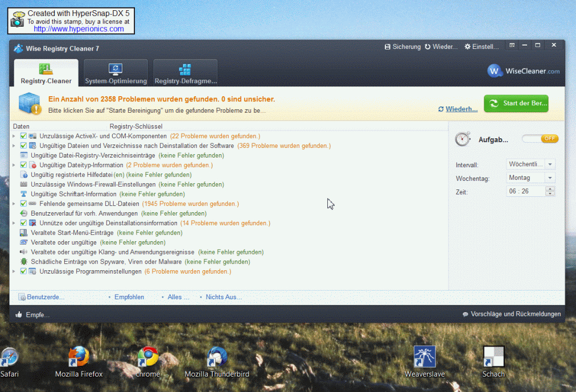Click the 'Alles ...' select all link

178,297
